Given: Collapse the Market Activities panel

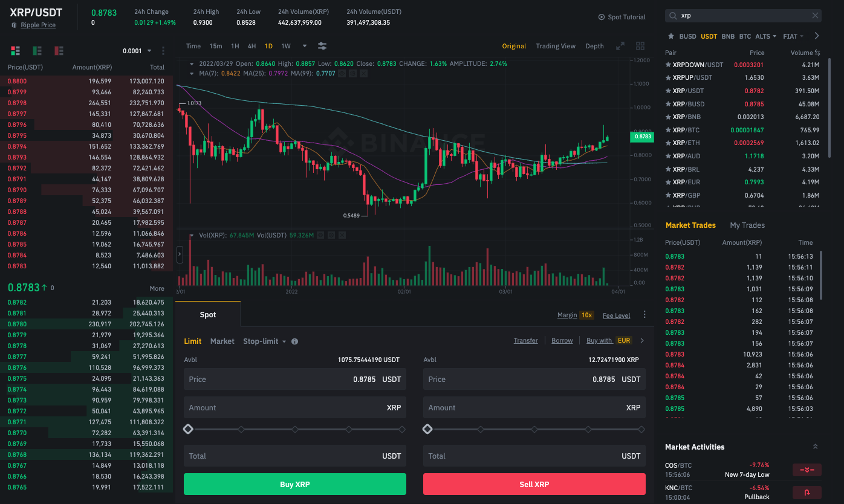Looking at the screenshot, I should click(x=815, y=447).
